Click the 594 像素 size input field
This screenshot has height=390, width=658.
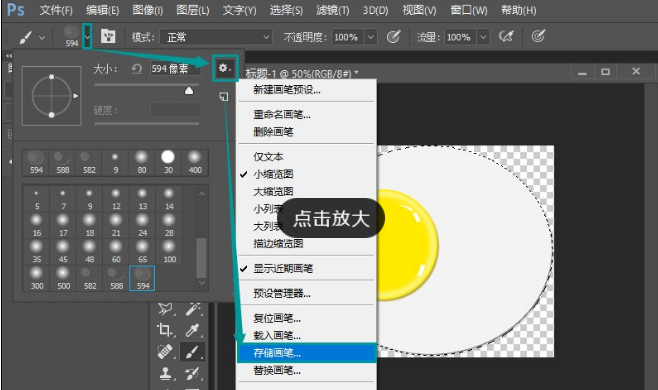coord(175,69)
